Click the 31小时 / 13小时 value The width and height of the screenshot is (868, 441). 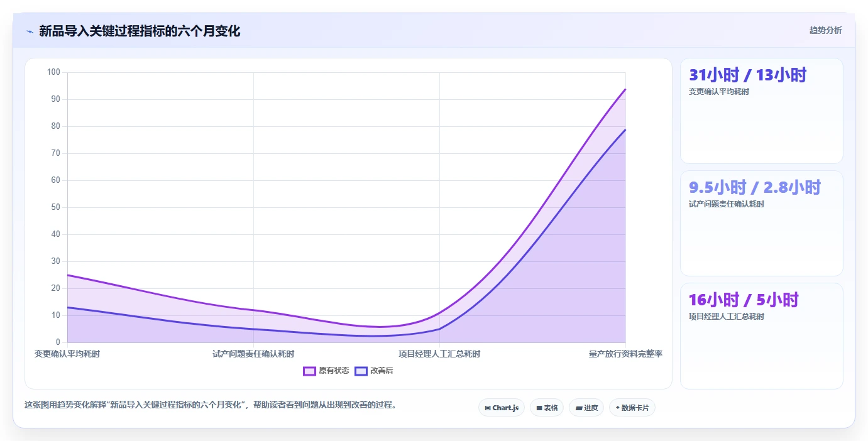pyautogui.click(x=747, y=75)
